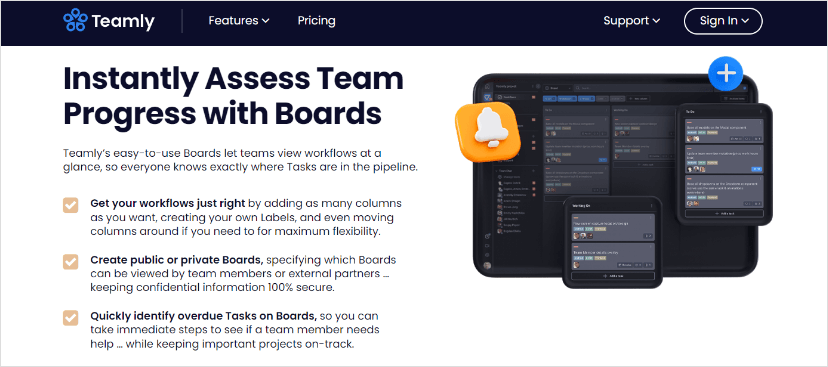Go to the Pricing page
828x367 pixels.
pyautogui.click(x=316, y=21)
